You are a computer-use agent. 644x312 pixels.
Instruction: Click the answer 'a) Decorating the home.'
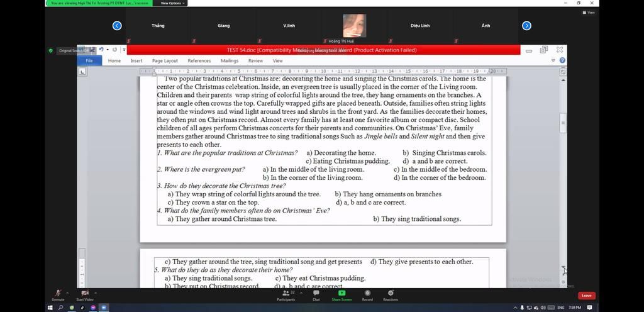coord(341,153)
